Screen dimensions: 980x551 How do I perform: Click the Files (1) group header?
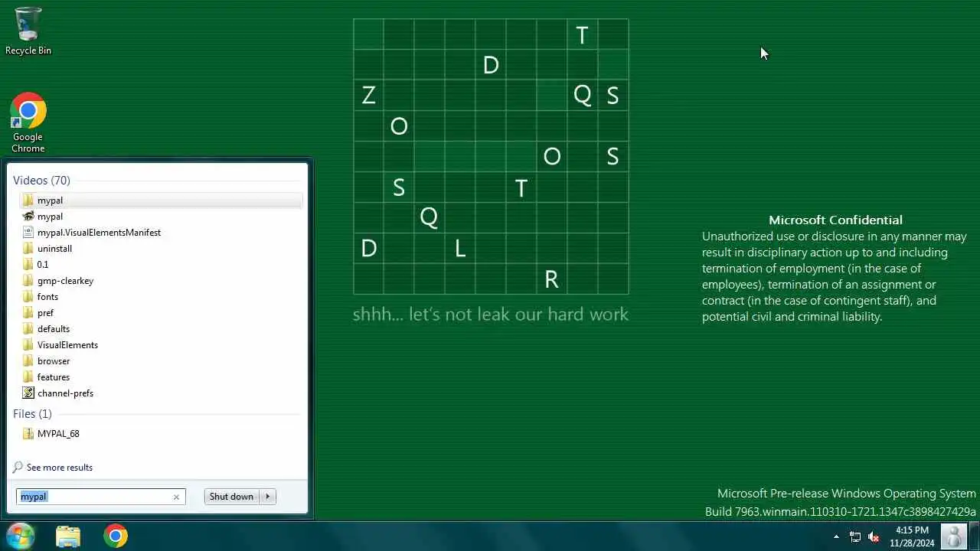[x=32, y=414]
